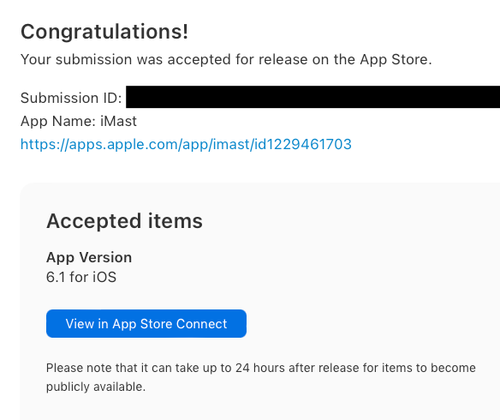
Task: Click the Please note 24 hours line
Action: (261, 368)
